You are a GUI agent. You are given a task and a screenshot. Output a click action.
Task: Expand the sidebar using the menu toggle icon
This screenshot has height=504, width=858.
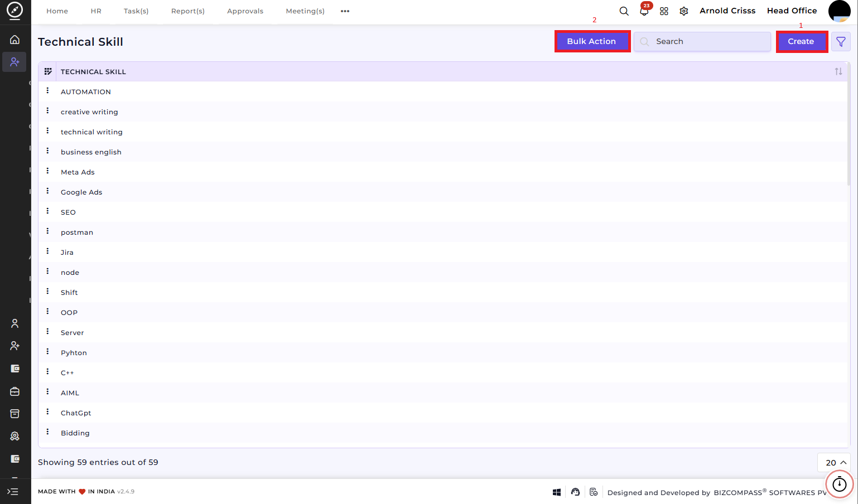point(13,492)
